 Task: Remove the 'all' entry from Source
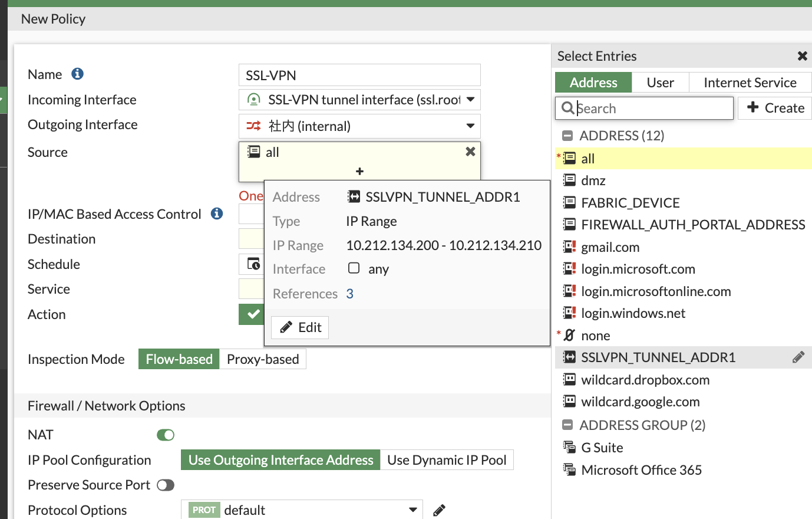point(470,152)
